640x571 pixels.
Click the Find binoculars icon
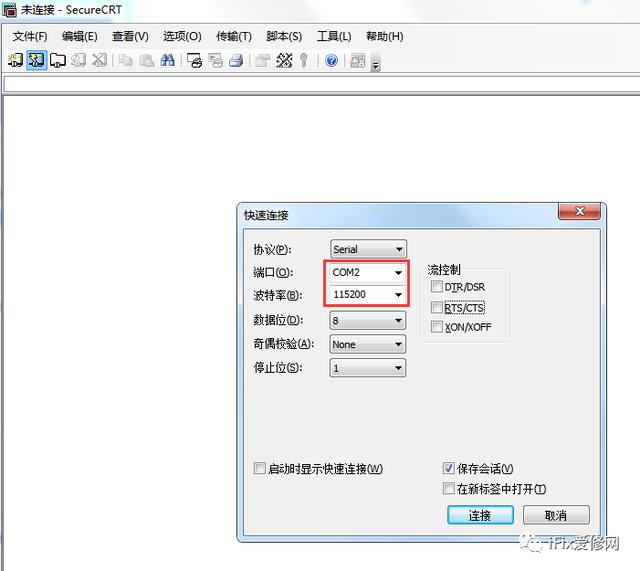point(168,60)
